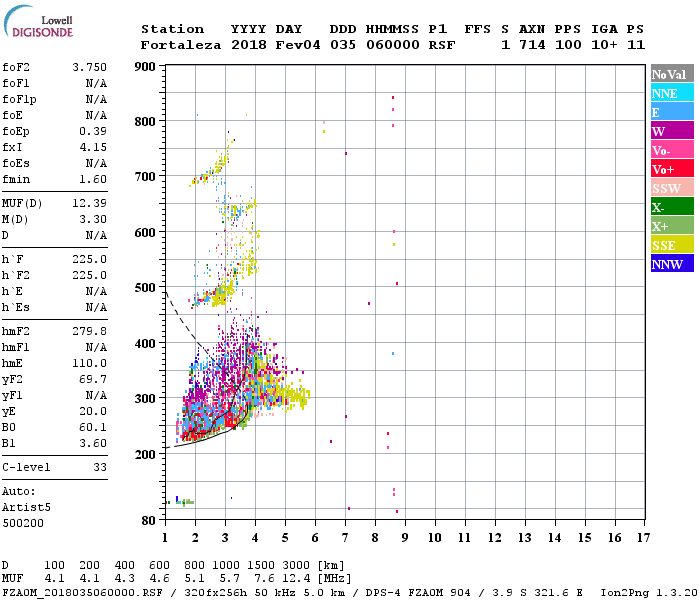This screenshot has height=600, width=700.
Task: Select the Vo+ red legend swatch
Action: tap(672, 169)
